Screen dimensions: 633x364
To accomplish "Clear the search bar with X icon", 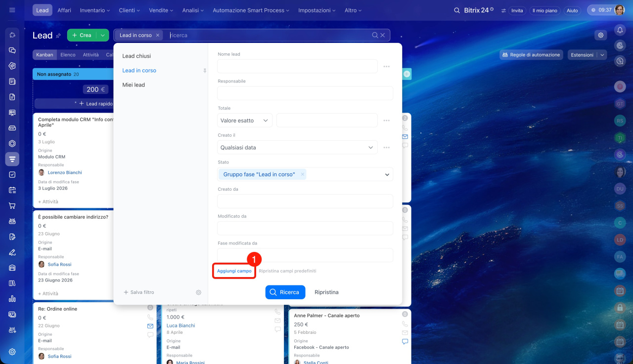I will [383, 35].
